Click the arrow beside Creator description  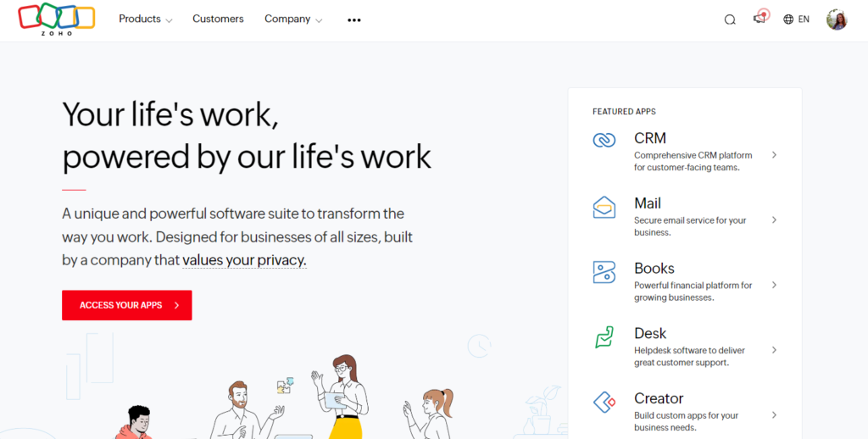coord(775,415)
